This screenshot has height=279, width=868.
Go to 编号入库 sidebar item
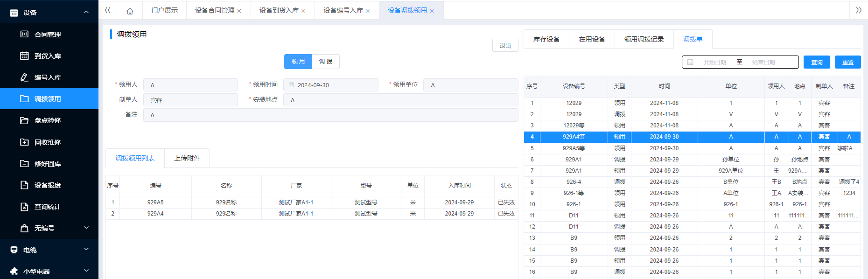[x=48, y=77]
